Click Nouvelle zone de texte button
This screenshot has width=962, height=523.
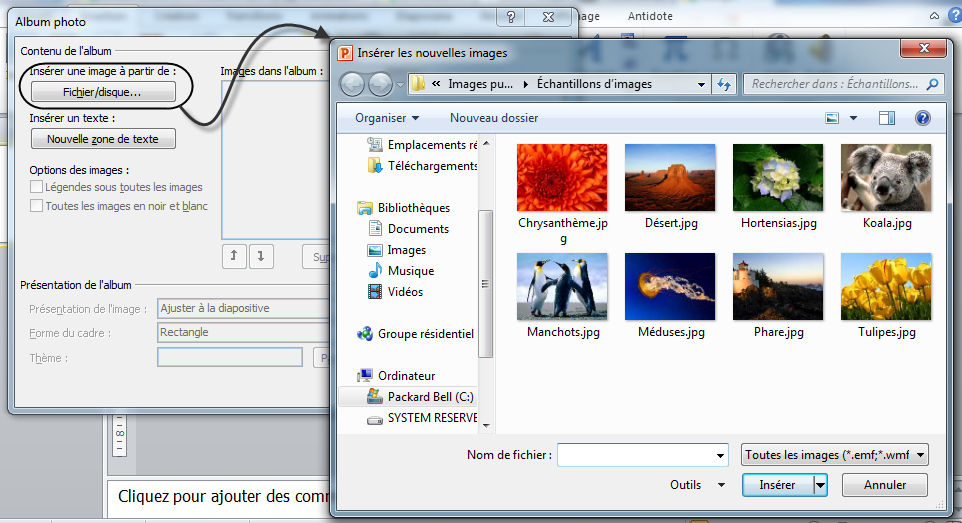click(x=103, y=139)
